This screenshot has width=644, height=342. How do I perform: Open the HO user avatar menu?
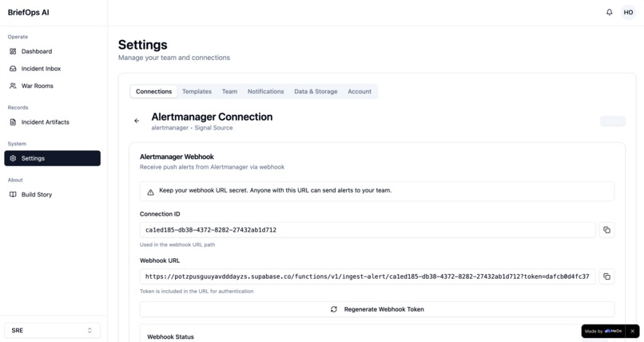(x=628, y=12)
